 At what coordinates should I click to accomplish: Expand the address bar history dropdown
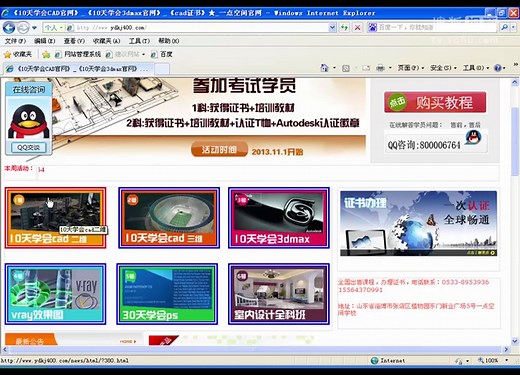(332, 28)
